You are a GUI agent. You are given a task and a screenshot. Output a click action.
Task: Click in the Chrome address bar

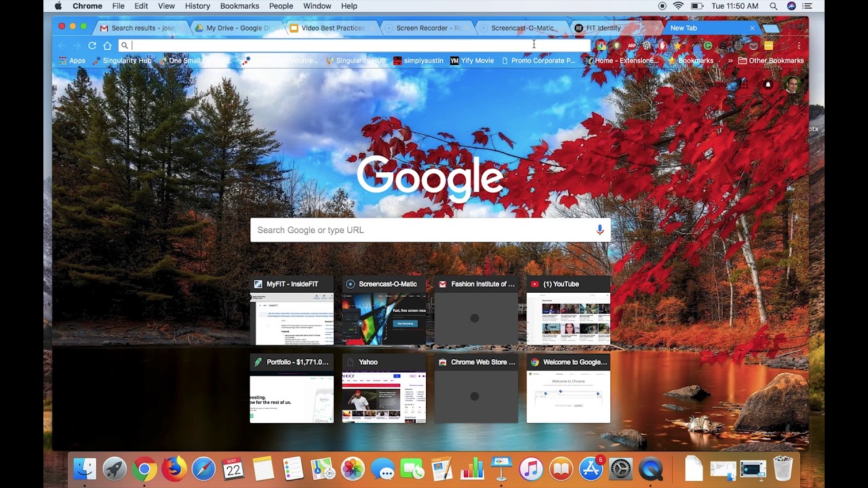pos(353,45)
